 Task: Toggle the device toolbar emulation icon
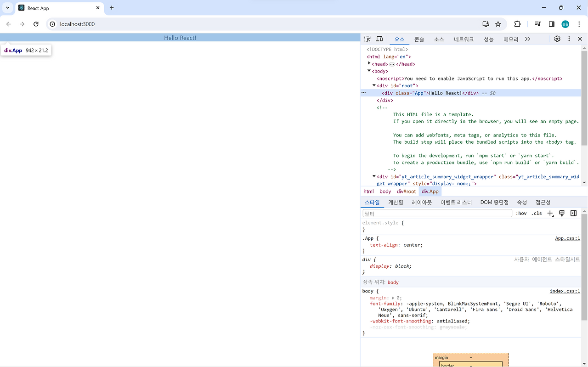tap(379, 39)
